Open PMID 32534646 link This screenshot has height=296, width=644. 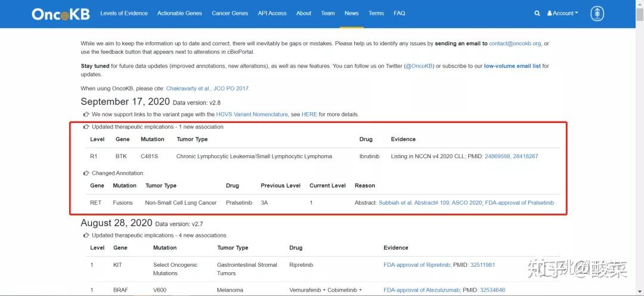[x=493, y=290]
